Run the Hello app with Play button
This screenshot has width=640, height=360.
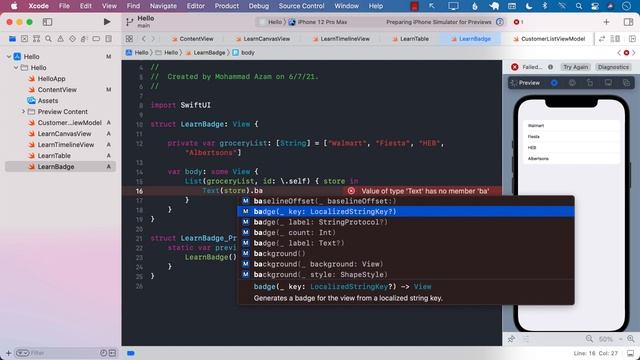tap(107, 22)
